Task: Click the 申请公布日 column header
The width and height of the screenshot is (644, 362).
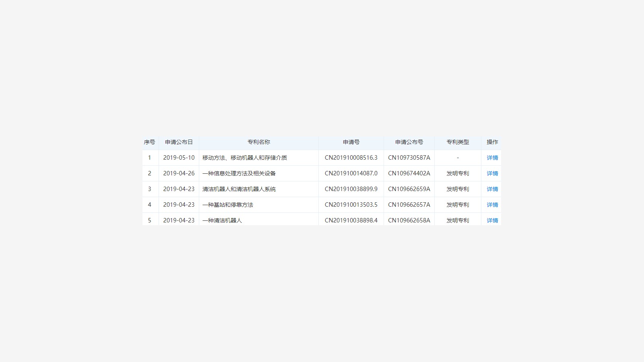Action: pyautogui.click(x=179, y=142)
